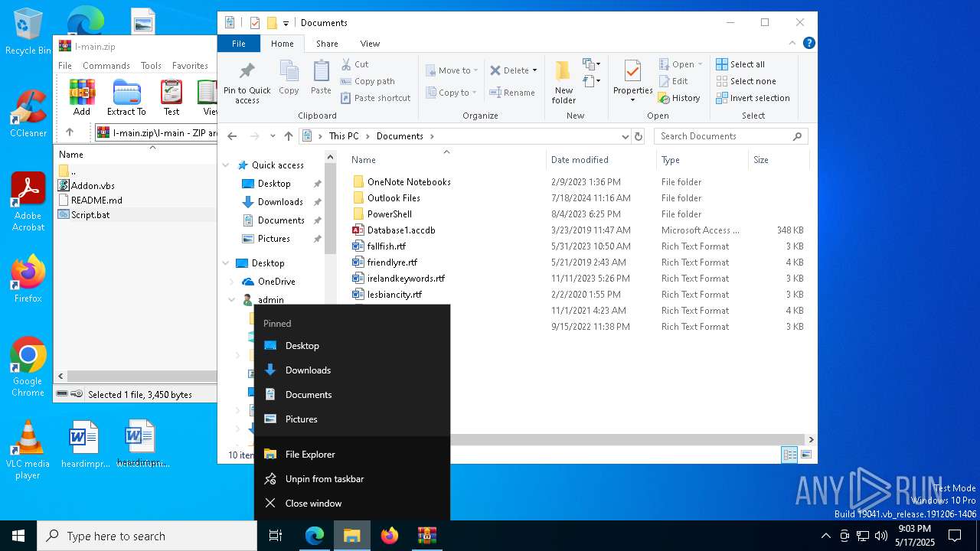Refresh the Documents folder view

pyautogui.click(x=639, y=136)
